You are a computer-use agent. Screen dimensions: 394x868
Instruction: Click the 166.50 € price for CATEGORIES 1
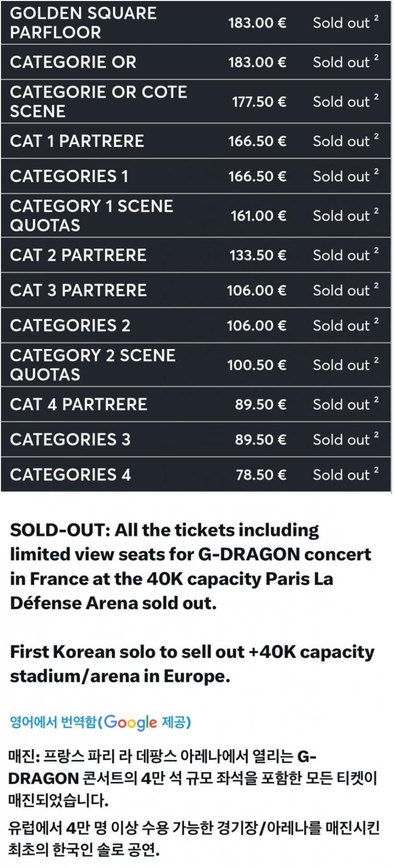257,176
